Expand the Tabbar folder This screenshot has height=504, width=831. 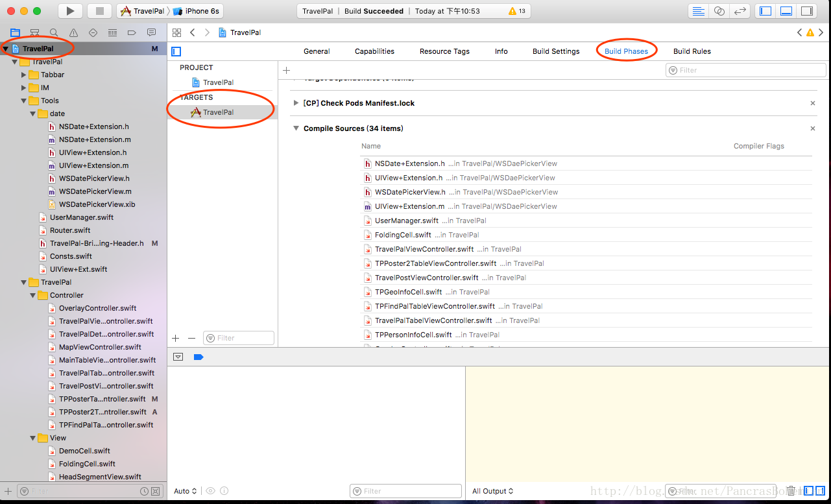click(x=24, y=75)
